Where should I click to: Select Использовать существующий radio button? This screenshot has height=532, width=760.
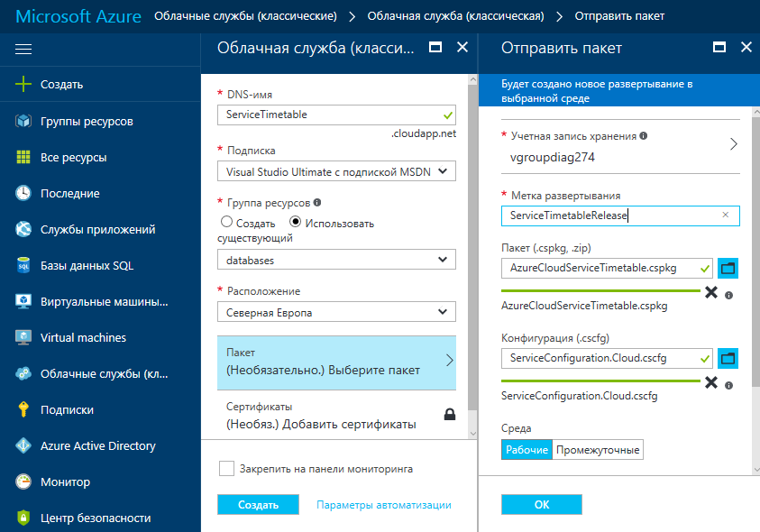click(295, 222)
